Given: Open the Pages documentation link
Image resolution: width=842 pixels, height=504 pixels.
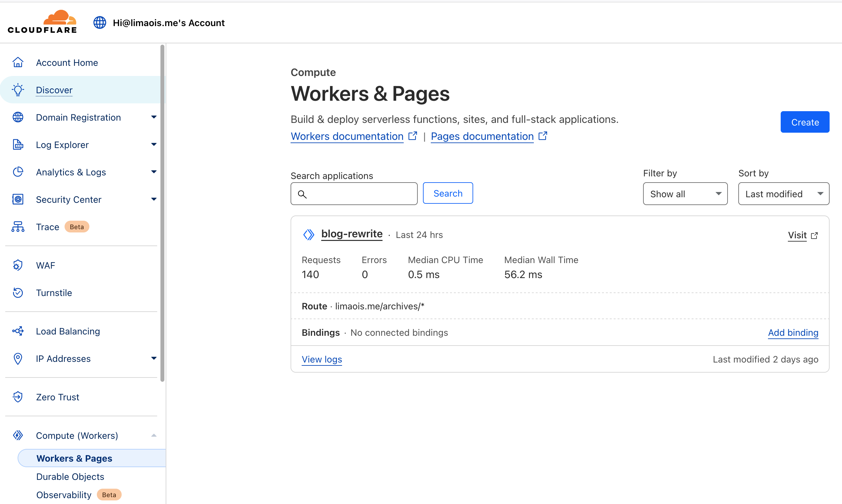Looking at the screenshot, I should (482, 136).
